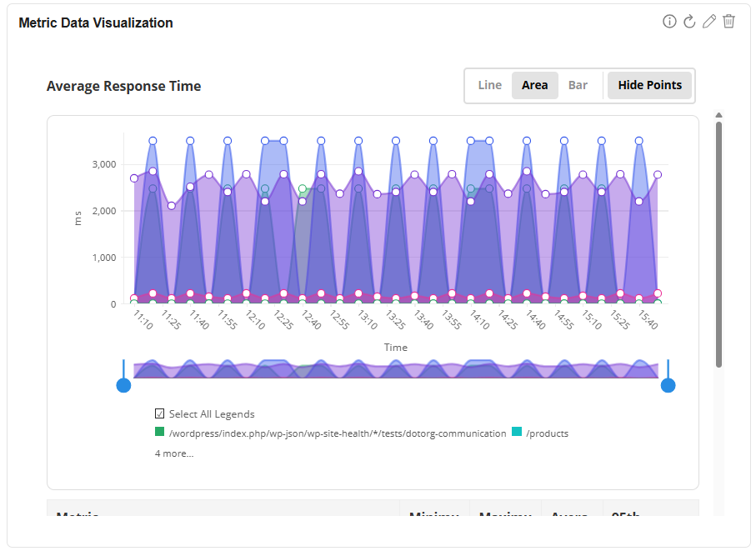Edit the widget with the pencil icon
The image size is (756, 556).
click(x=709, y=21)
